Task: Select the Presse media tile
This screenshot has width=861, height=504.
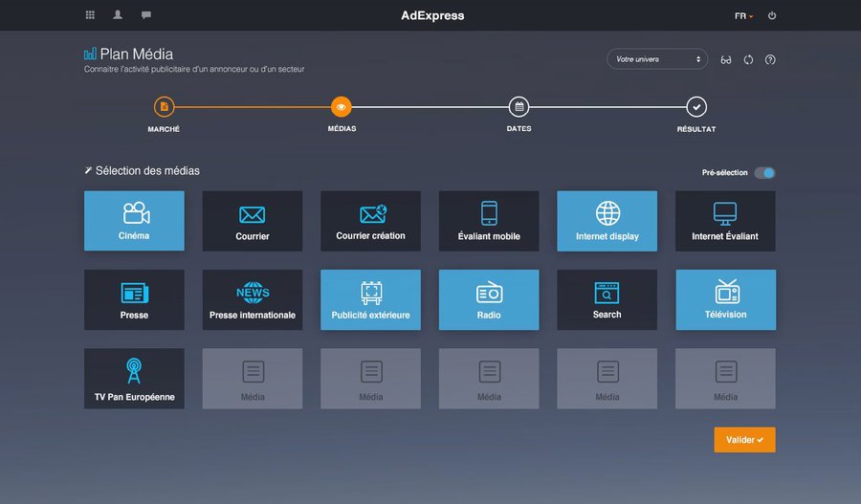Action: [x=134, y=299]
